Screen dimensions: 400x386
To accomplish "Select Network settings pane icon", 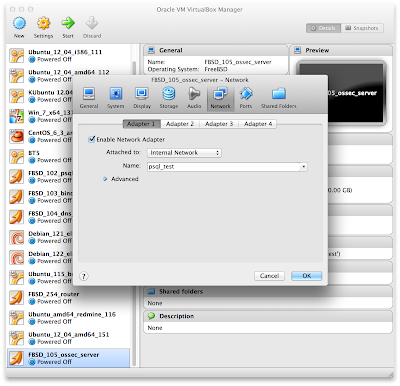I will pyautogui.click(x=220, y=94).
